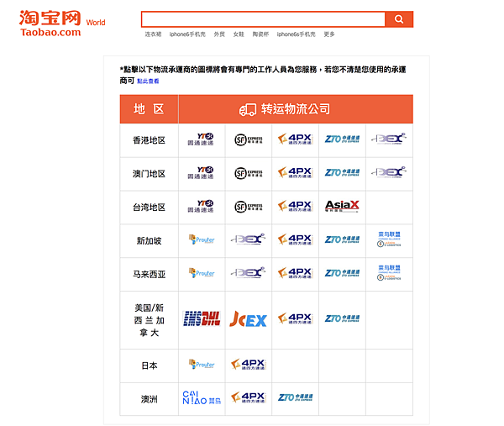Open the iphone6s手机壳 suggestion link
The image size is (504, 426).
[x=296, y=34]
